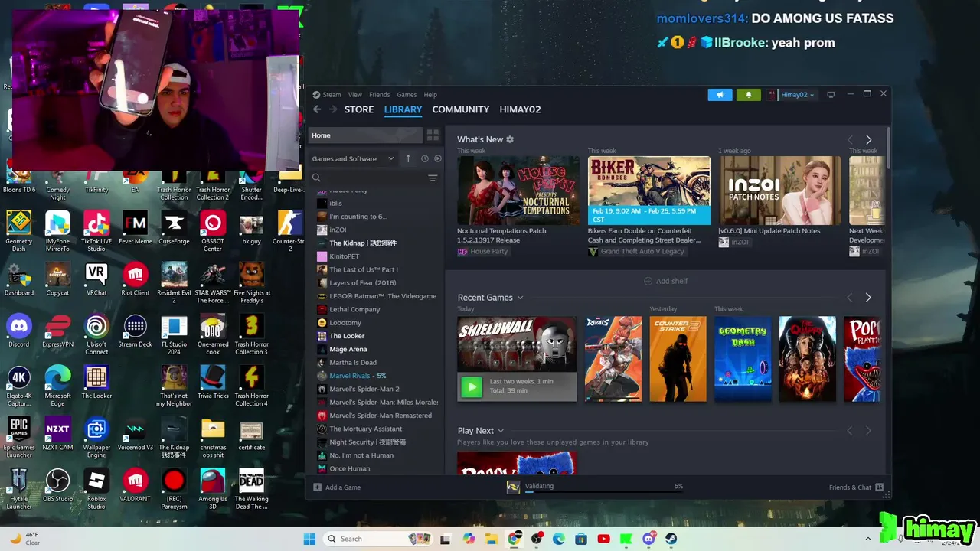Screen dimensions: 980x551
Task: Open Steam from the taskbar
Action: (671, 539)
